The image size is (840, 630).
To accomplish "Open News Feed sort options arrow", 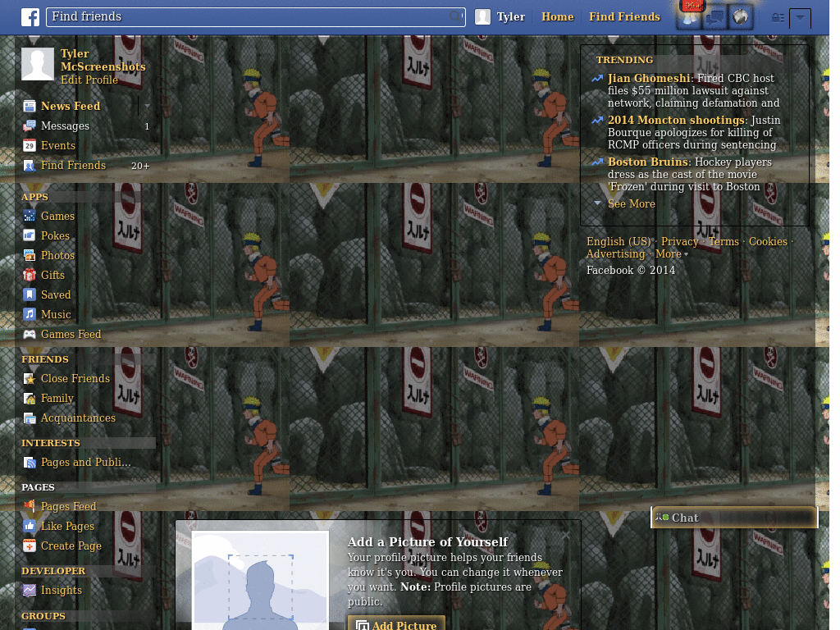I will click(x=146, y=106).
